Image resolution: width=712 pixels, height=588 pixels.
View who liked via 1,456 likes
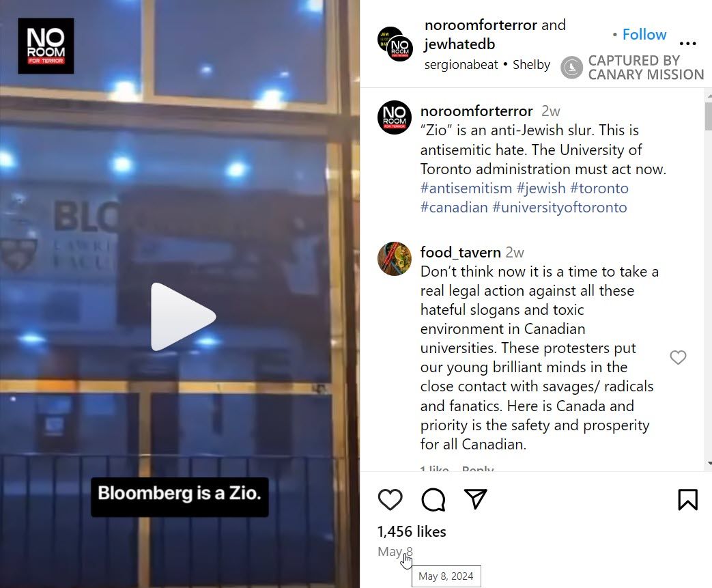tap(412, 531)
